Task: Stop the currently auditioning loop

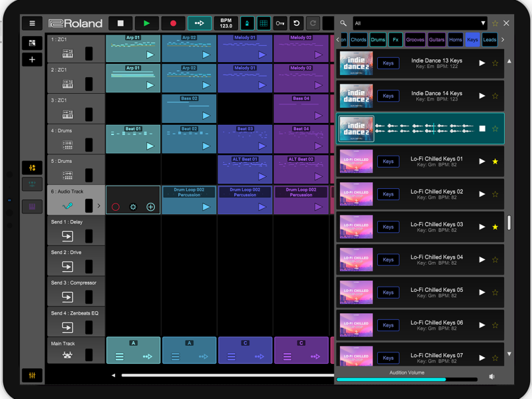Action: click(x=482, y=128)
